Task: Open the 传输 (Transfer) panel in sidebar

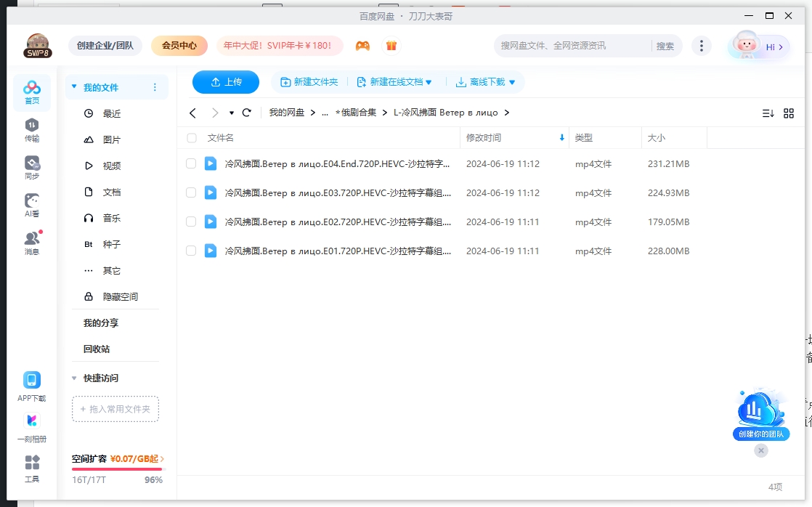Action: (32, 127)
